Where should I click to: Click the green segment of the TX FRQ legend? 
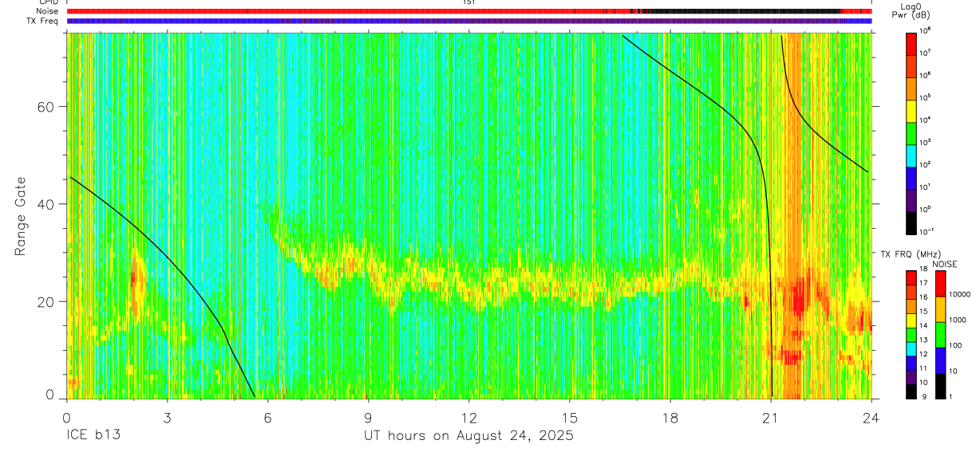tap(911, 335)
